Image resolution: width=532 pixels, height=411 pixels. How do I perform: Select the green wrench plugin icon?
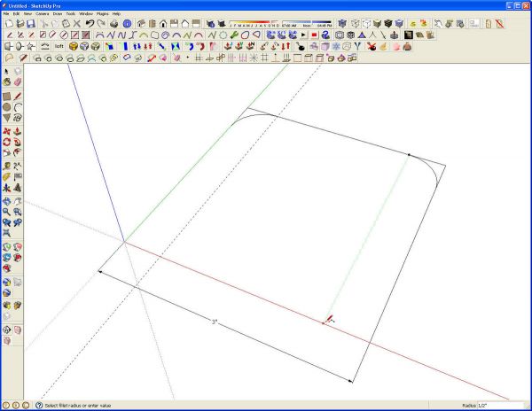coord(234,35)
